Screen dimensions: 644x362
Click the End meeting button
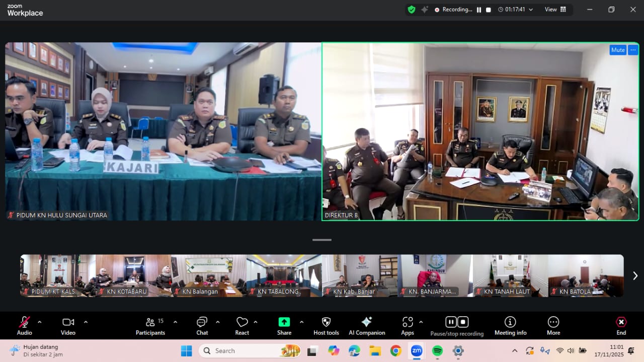[621, 325]
